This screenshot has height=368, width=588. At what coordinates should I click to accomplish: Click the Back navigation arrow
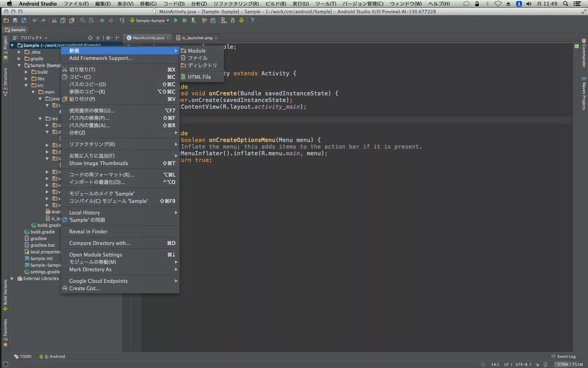click(102, 21)
